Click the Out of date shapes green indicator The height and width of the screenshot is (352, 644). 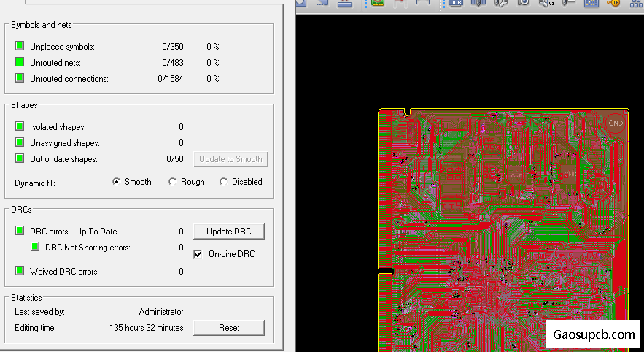20,158
